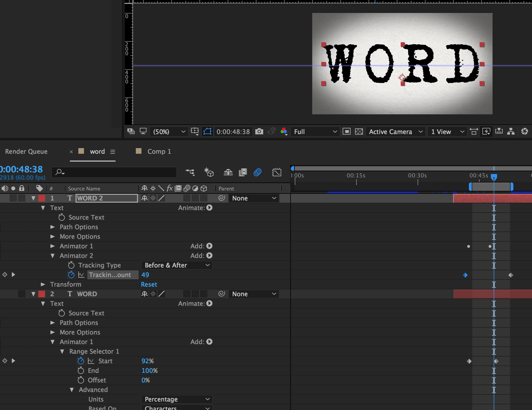This screenshot has width=532, height=410.
Task: Open the Animate menu for WORD 2 Text
Action: coord(209,208)
